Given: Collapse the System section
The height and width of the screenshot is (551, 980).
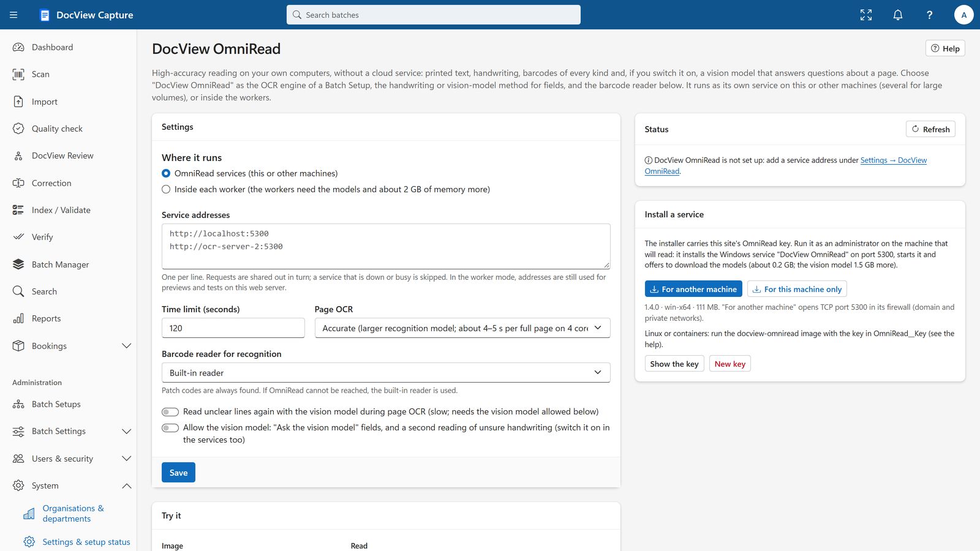Looking at the screenshot, I should pyautogui.click(x=127, y=485).
